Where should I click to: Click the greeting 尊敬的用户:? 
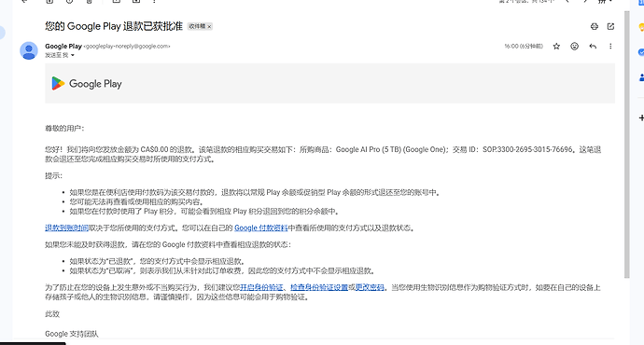[x=64, y=129]
